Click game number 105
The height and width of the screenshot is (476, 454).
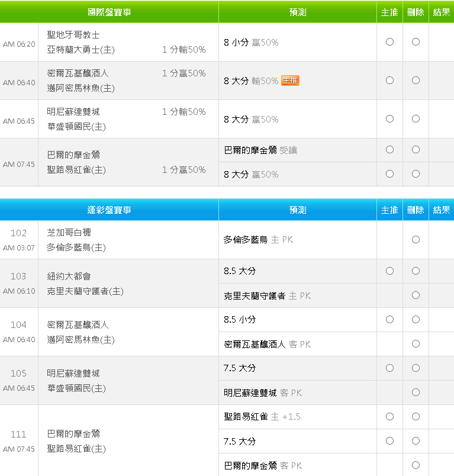[18, 373]
